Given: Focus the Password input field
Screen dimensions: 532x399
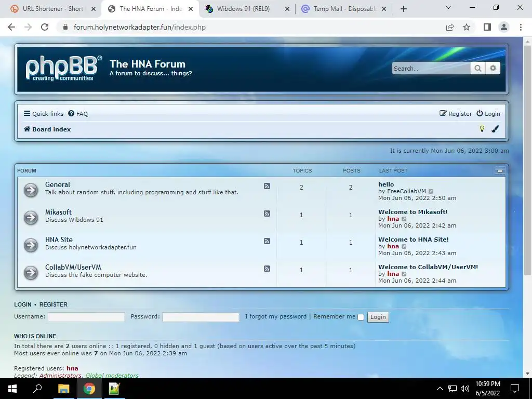Looking at the screenshot, I should point(201,317).
